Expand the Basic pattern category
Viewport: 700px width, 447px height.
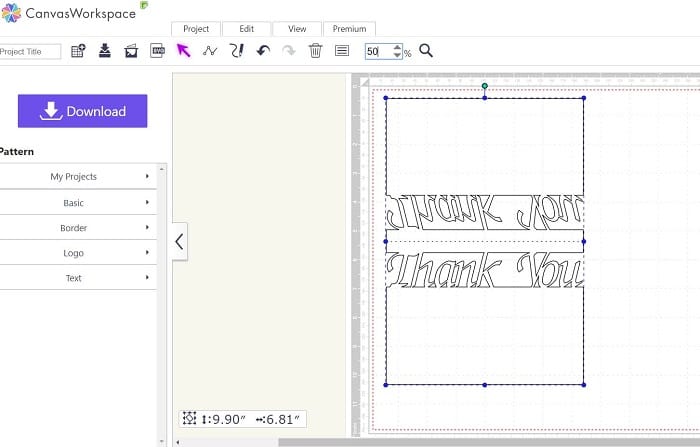(78, 203)
